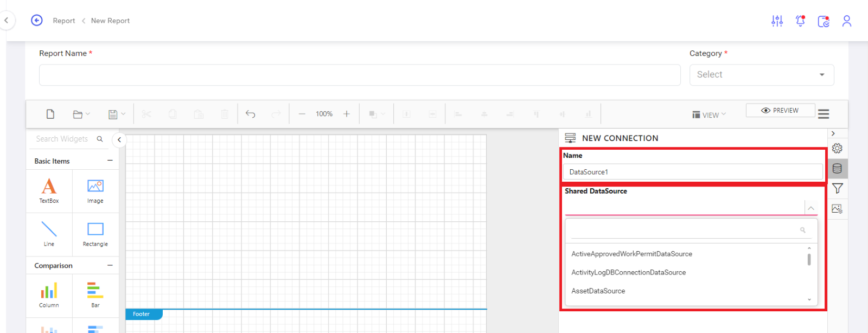Collapse the Basic Items section
This screenshot has width=868, height=333.
pyautogui.click(x=110, y=161)
